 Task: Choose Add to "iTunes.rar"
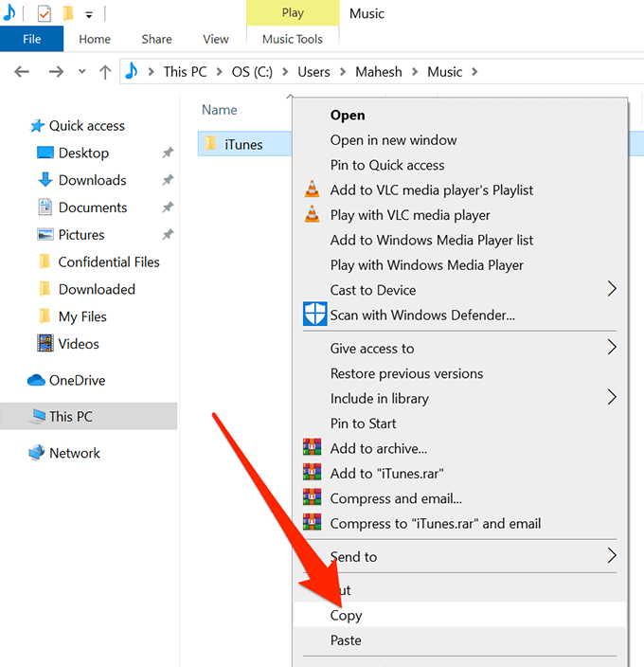[x=460, y=474]
